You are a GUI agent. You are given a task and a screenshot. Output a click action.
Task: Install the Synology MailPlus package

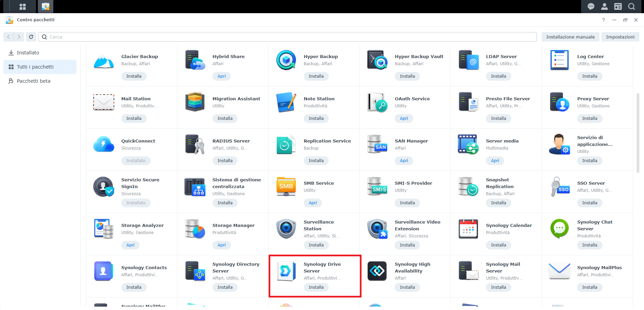(x=590, y=287)
